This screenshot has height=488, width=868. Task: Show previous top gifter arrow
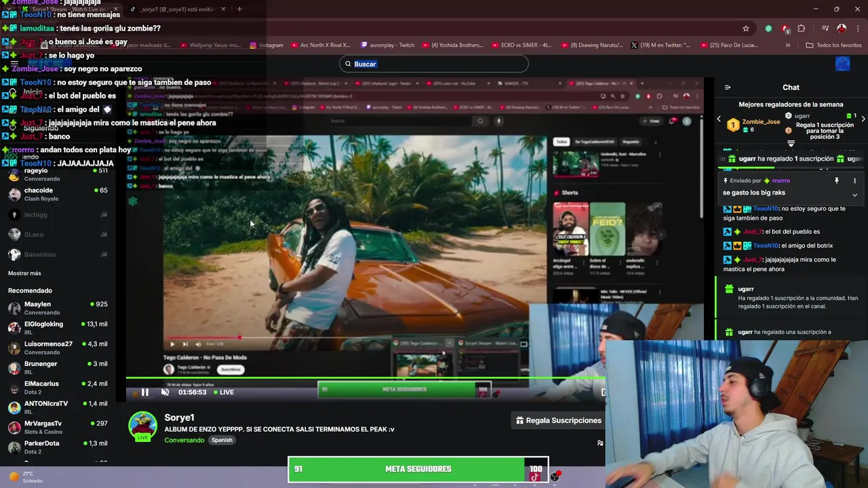coord(719,119)
